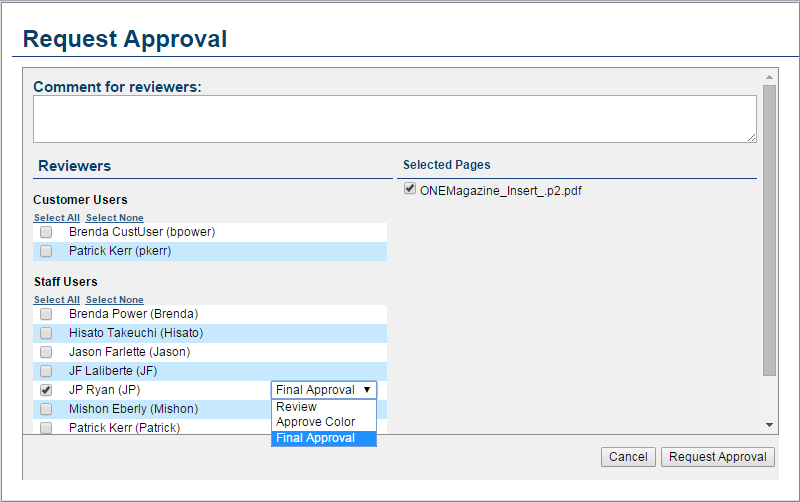Click Select All under Customer Users

pos(56,218)
